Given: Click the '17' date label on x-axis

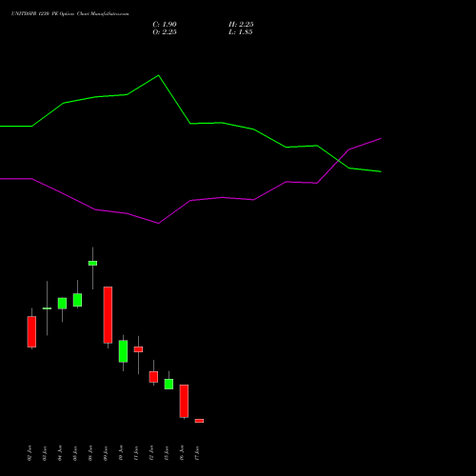Looking at the screenshot, I should coord(197,453).
